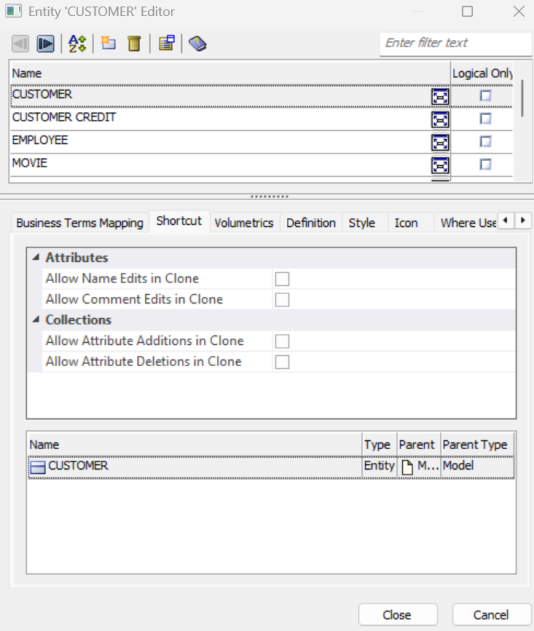The height and width of the screenshot is (631, 534).
Task: Toggle Logical Only for EMPLOYEE
Action: [x=486, y=142]
